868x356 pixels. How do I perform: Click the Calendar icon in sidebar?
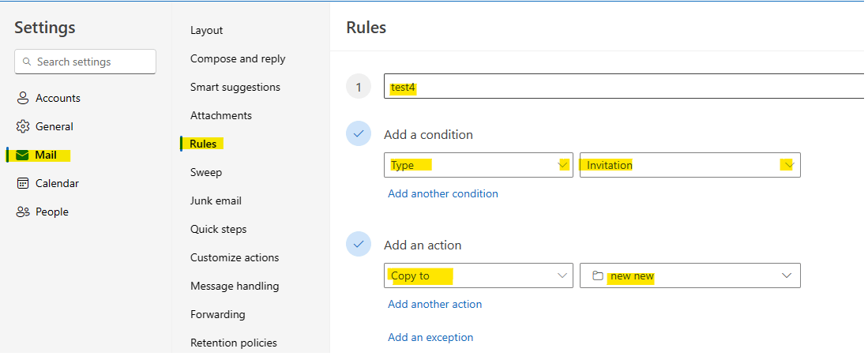pos(22,183)
